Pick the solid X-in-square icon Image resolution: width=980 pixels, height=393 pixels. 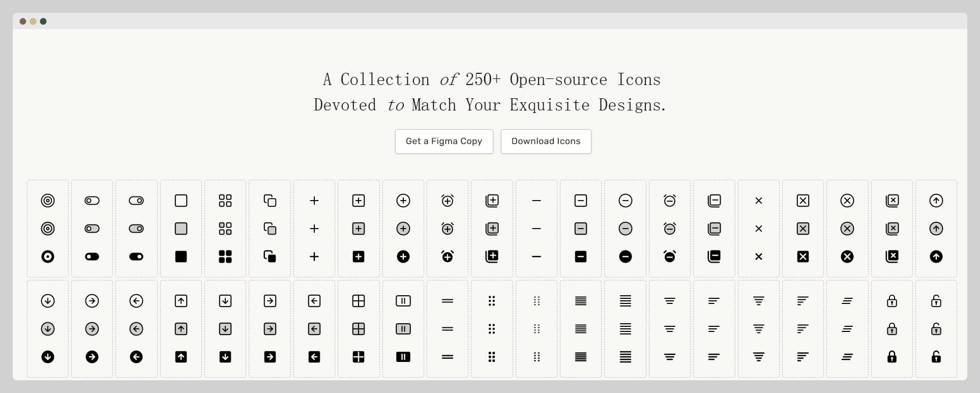pos(803,257)
